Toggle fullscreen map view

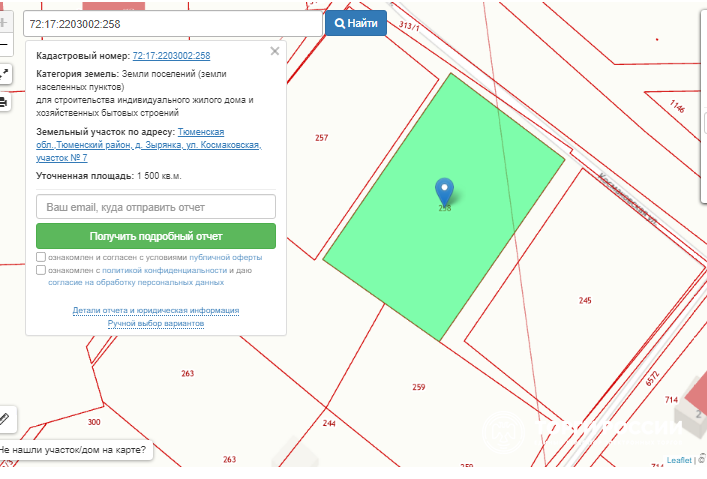4,73
